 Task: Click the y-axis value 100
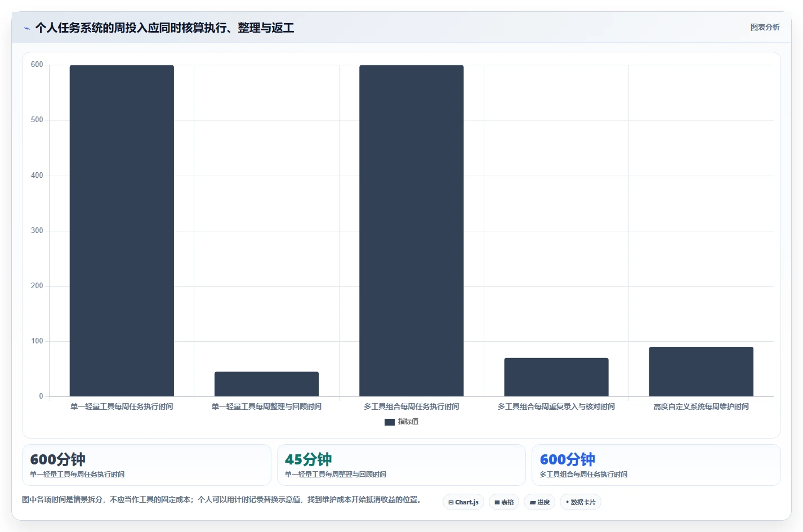[x=37, y=341]
